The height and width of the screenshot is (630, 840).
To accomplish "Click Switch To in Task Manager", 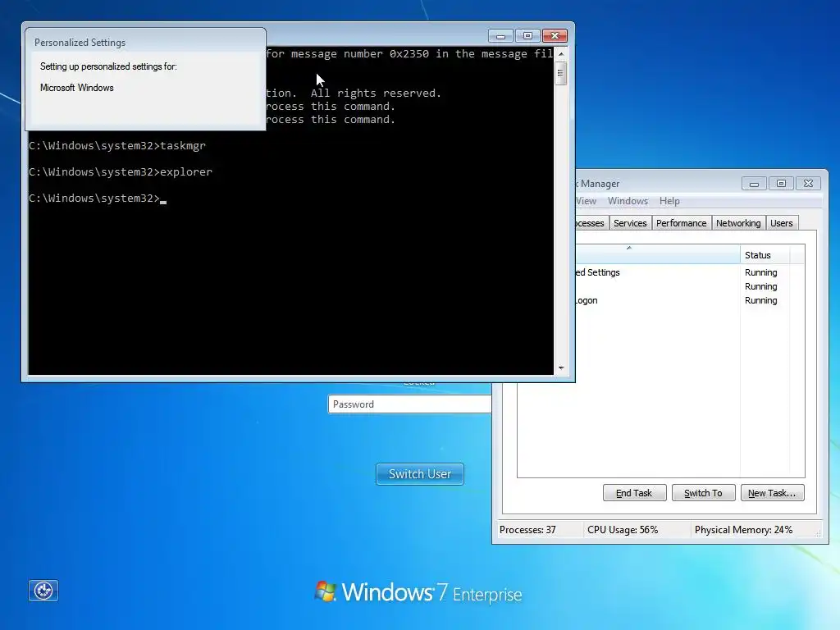I will [703, 493].
